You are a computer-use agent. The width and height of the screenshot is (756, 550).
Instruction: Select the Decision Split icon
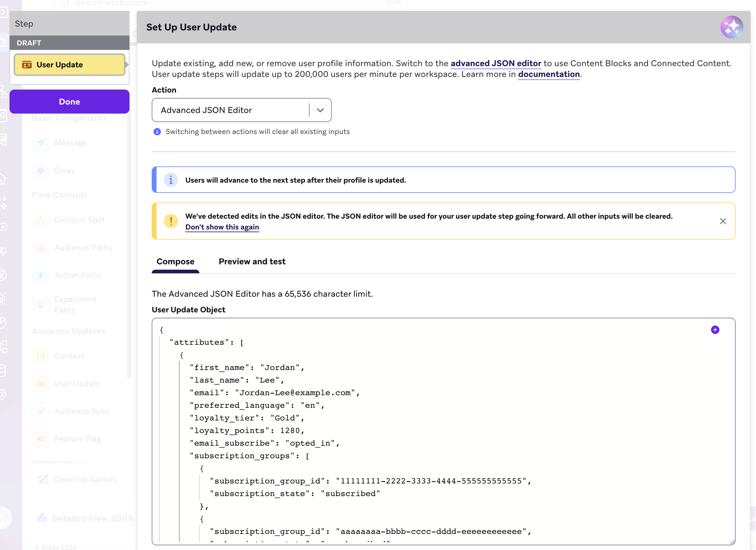click(41, 220)
